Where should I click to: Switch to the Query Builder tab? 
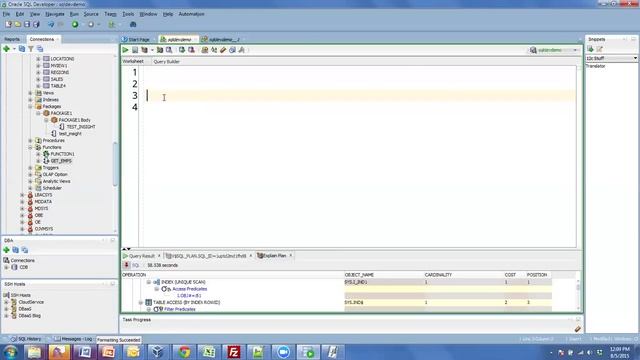(x=166, y=62)
